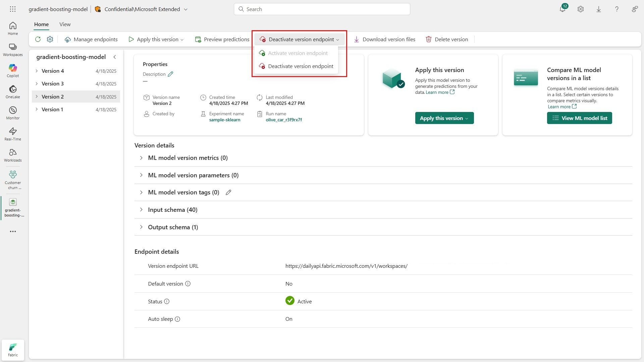Viewport: 644px width, 362px height.
Task: Click the Monitor sidebar icon
Action: pos(13,113)
